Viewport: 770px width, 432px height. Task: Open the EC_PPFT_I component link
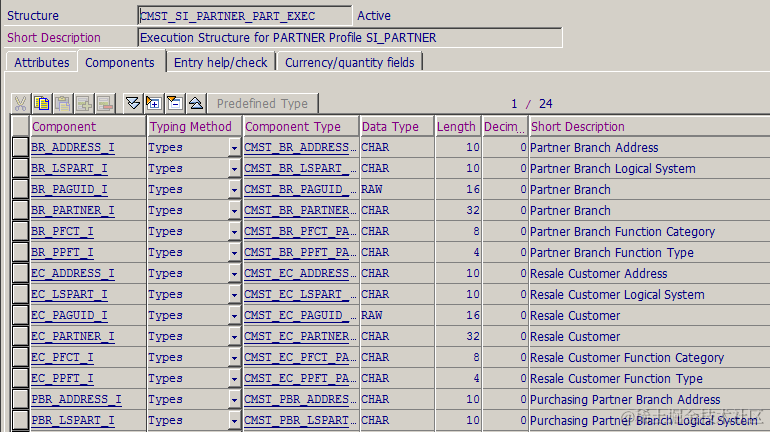(x=62, y=378)
